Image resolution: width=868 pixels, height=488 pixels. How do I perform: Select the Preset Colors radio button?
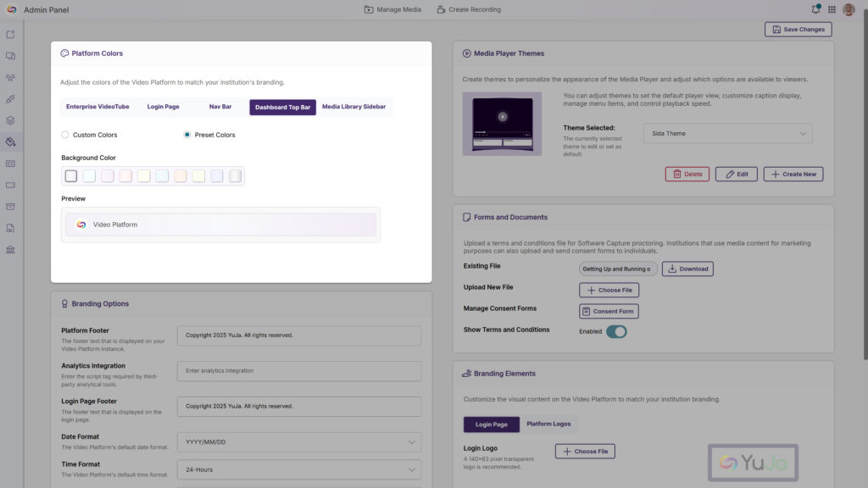[187, 135]
